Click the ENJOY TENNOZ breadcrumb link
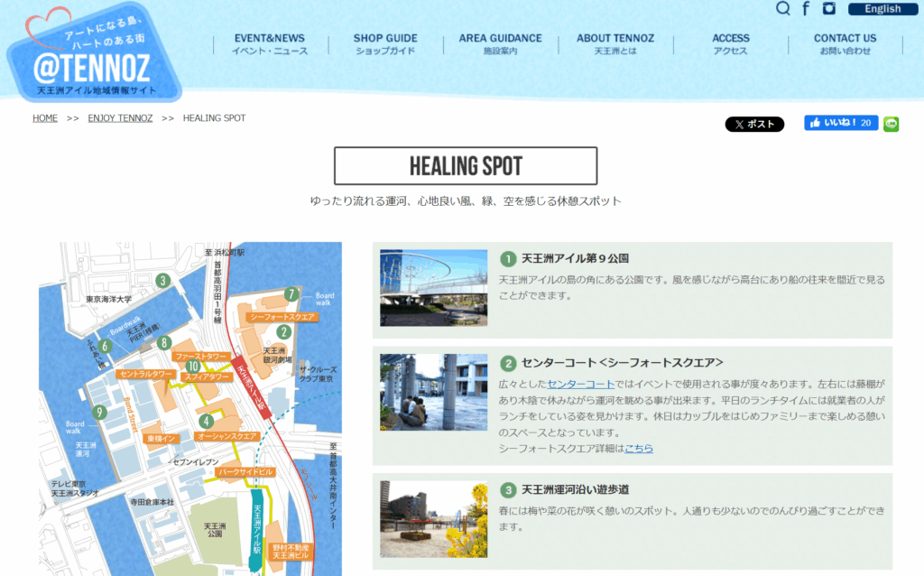The height and width of the screenshot is (576, 924). [120, 118]
